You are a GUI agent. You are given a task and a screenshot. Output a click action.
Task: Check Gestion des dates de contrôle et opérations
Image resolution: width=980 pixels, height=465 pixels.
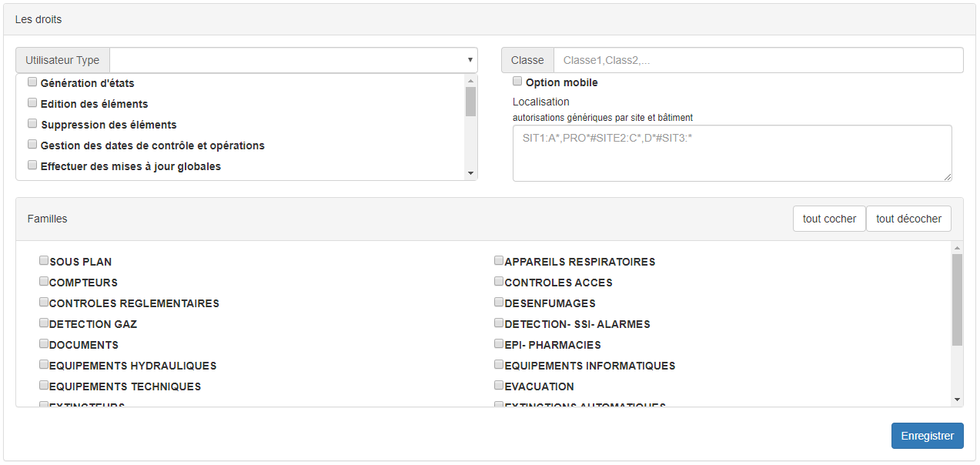point(32,144)
